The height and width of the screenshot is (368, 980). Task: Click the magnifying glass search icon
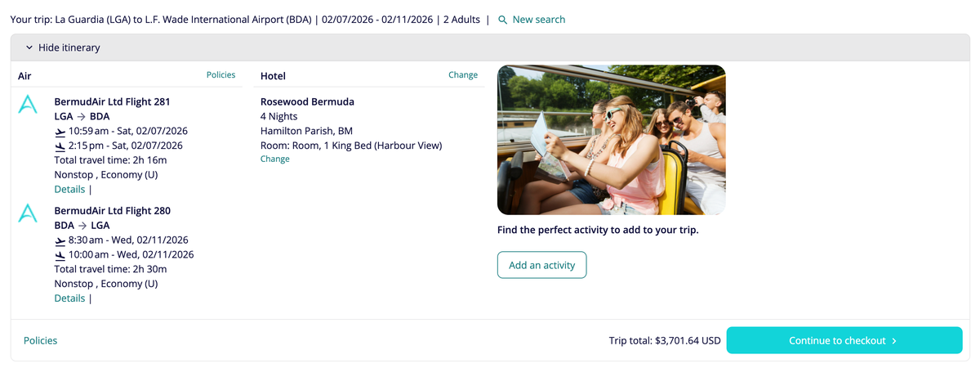(x=502, y=20)
